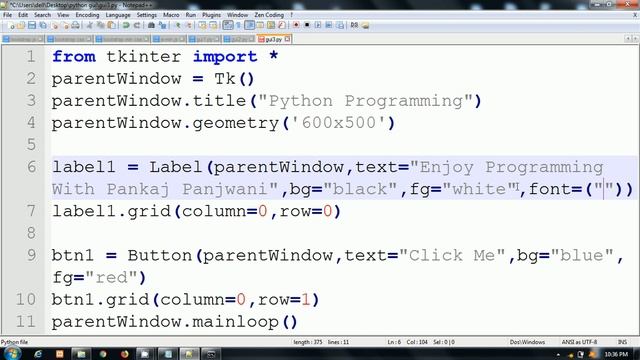Toggle the indent guide toolbar icon

click(249, 25)
